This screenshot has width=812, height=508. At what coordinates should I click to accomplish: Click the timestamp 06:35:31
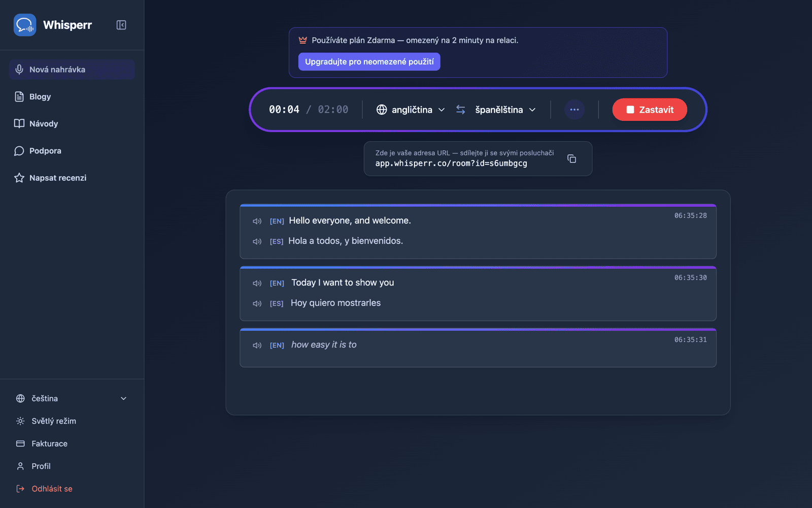[x=690, y=339]
